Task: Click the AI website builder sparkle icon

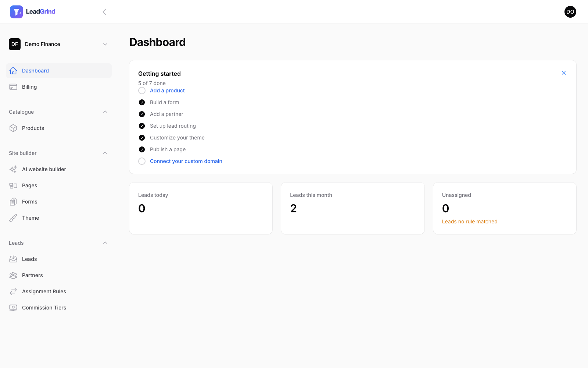Action: (x=13, y=169)
